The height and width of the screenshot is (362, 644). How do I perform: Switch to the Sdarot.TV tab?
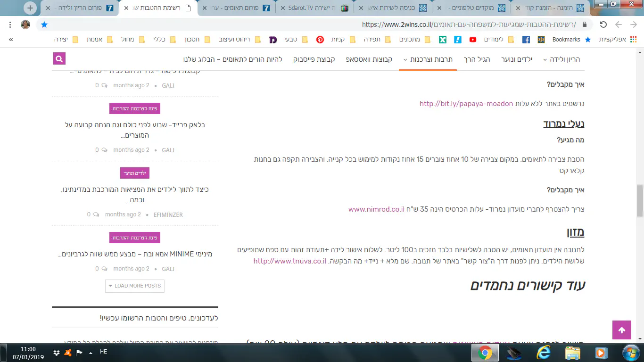pyautogui.click(x=313, y=8)
